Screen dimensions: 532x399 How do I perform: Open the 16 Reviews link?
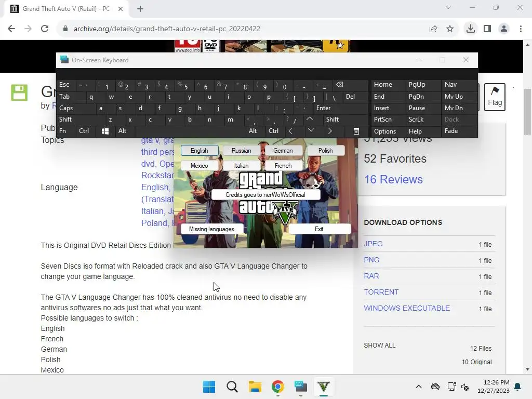pos(393,179)
